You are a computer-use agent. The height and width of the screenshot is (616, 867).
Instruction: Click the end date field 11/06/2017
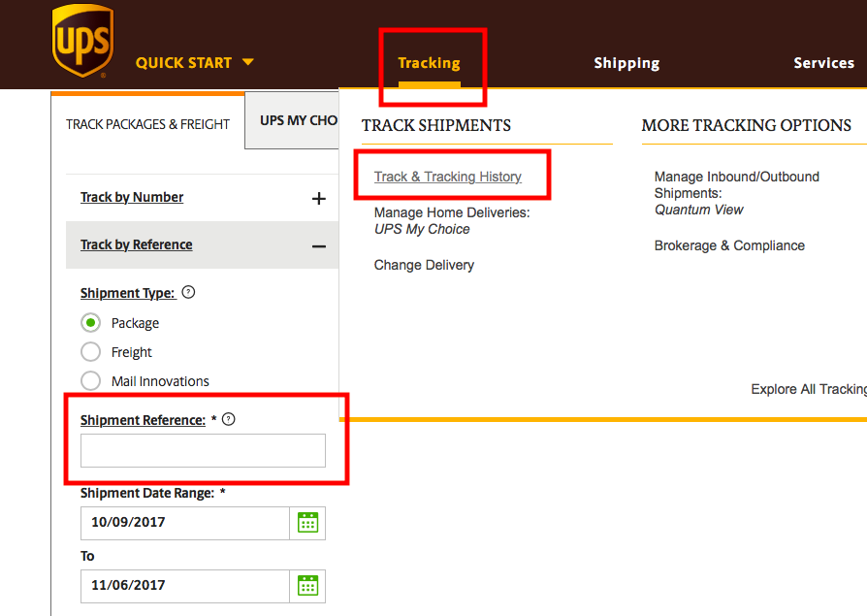(184, 586)
